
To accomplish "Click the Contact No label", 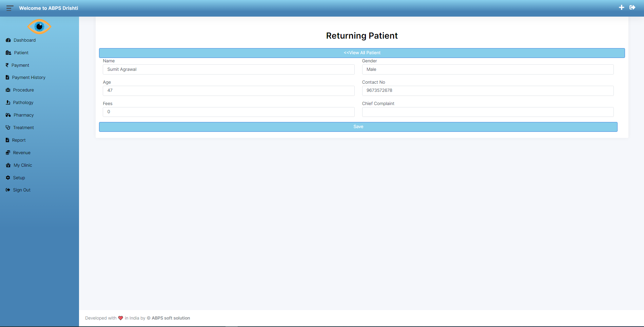I will click(x=373, y=82).
